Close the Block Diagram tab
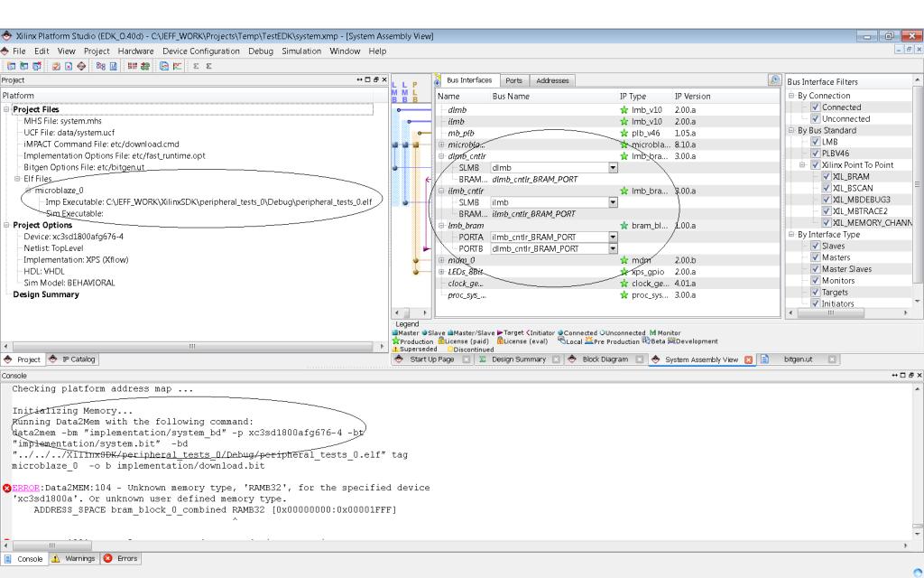 click(x=639, y=359)
